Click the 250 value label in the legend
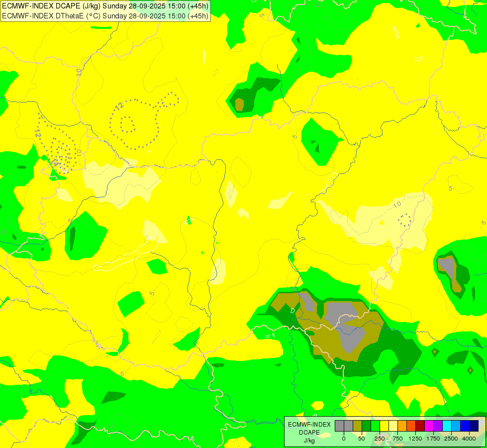 [380, 439]
